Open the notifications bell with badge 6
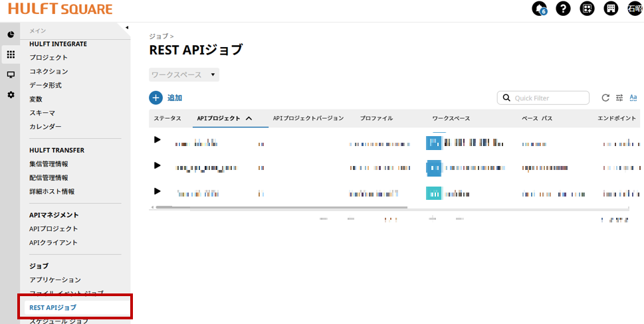The width and height of the screenshot is (644, 324). (x=539, y=9)
